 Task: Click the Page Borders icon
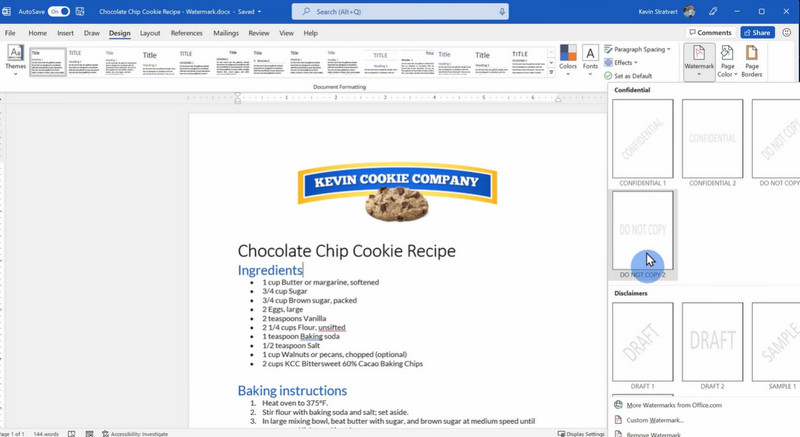click(x=752, y=59)
